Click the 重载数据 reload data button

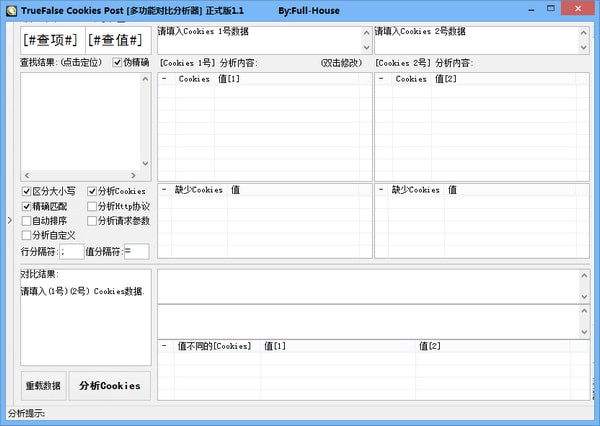[x=42, y=386]
